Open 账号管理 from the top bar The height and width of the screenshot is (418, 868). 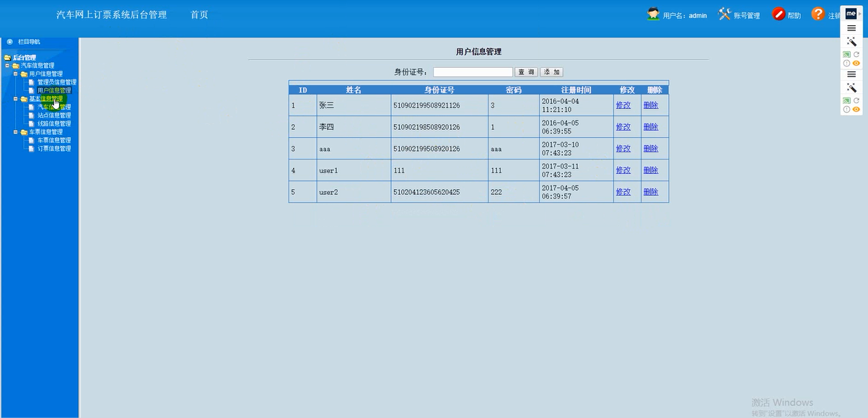(x=747, y=16)
